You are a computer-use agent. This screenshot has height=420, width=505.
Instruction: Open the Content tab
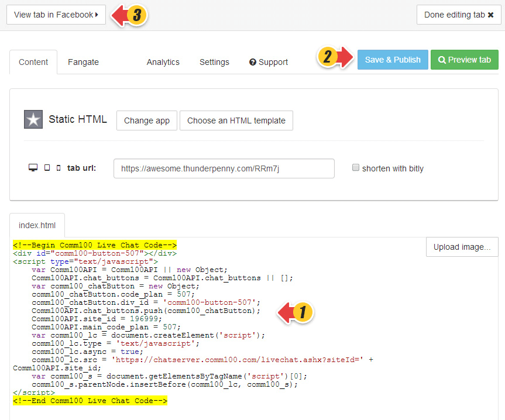coord(33,62)
